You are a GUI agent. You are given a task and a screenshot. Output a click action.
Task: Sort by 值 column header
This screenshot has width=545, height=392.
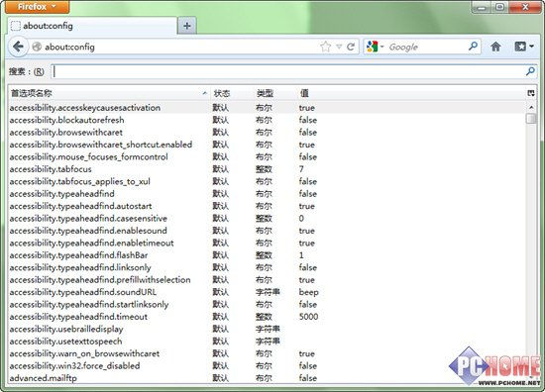[411, 93]
